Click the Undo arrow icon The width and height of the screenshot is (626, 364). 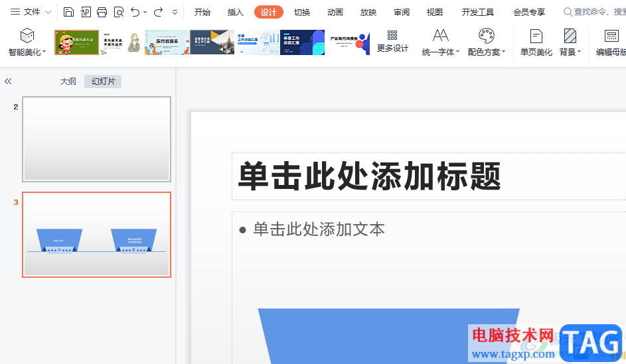[x=135, y=12]
